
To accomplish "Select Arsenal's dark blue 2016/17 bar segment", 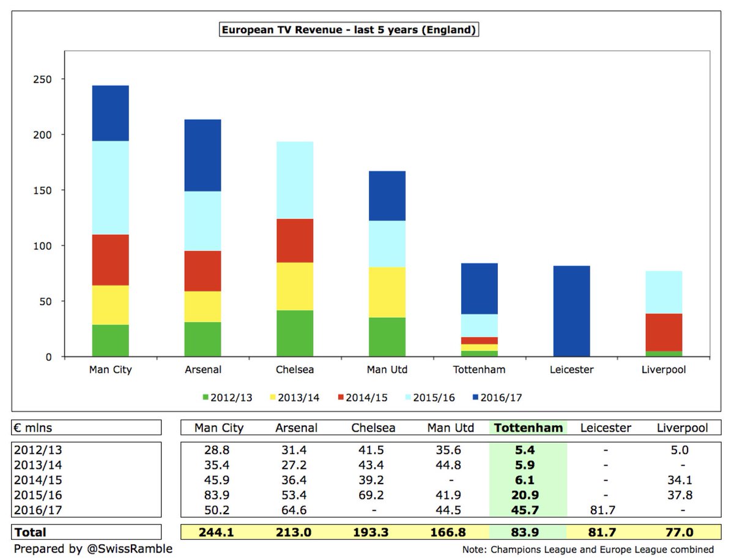I will [x=202, y=155].
